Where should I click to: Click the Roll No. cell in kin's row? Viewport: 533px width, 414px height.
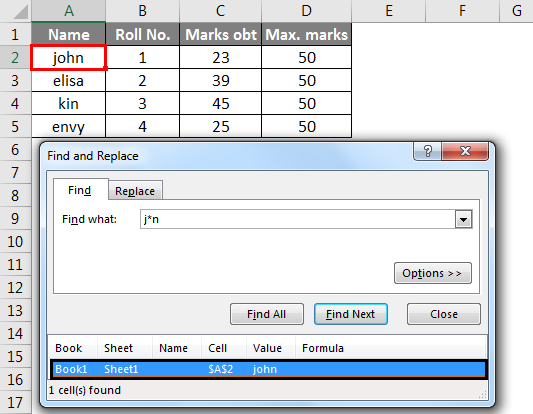(x=142, y=103)
